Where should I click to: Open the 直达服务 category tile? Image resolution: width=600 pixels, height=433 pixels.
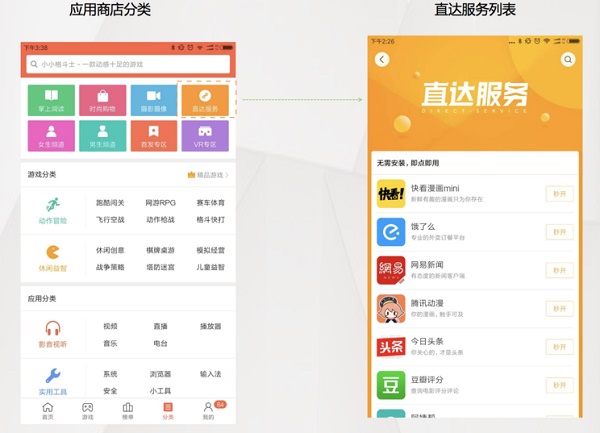(205, 100)
